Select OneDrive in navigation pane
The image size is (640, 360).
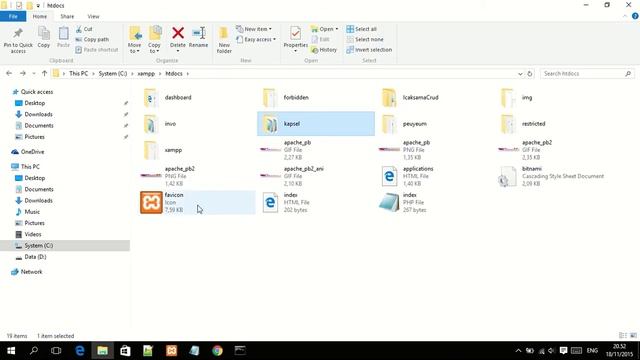click(32, 152)
